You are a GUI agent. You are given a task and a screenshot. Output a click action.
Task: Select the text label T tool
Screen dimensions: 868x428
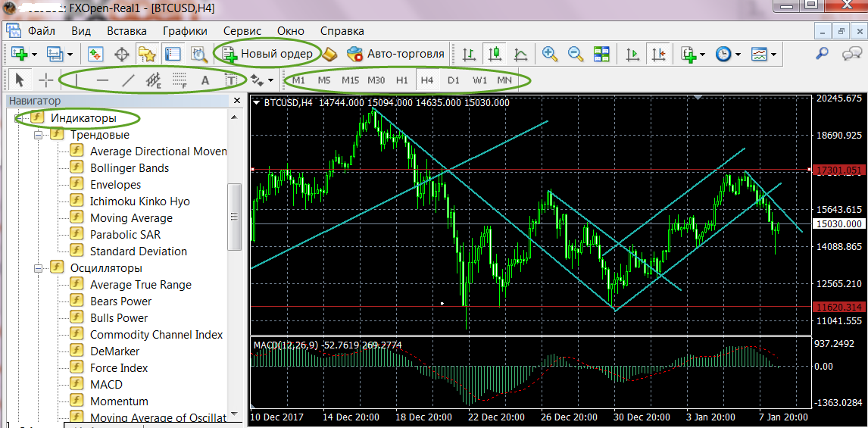(230, 80)
